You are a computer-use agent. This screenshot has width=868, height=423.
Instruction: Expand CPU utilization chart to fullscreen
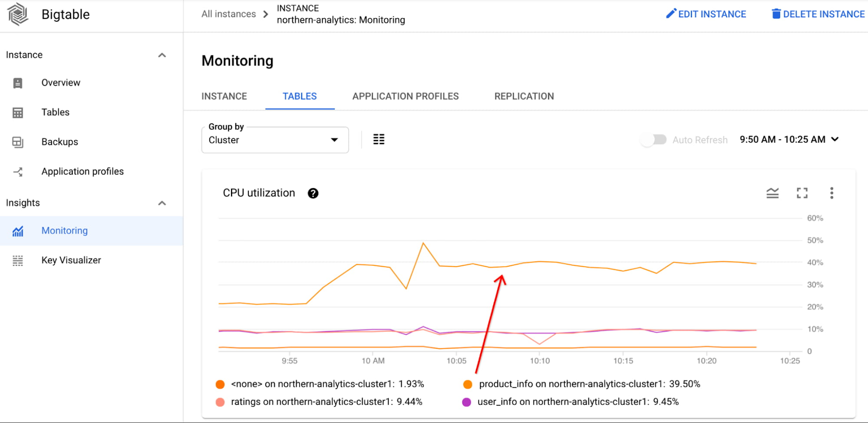pos(802,193)
